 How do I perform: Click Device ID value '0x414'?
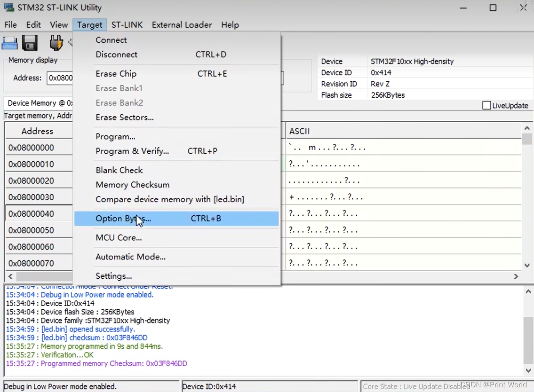[381, 72]
